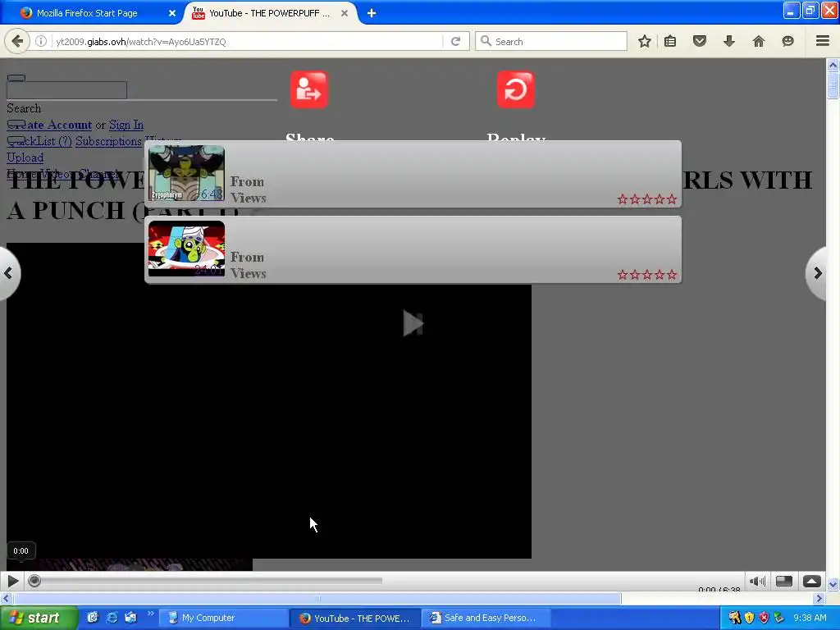The image size is (840, 630).
Task: Open the Mojo Jojo video thumbnail 24:01
Action: [x=186, y=249]
